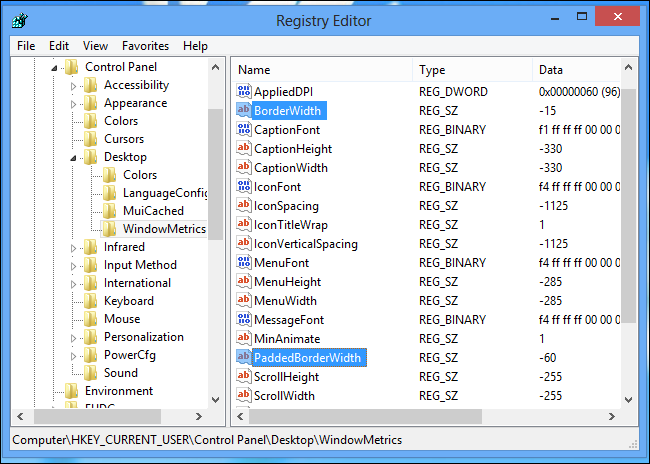Viewport: 650px width, 464px height.
Task: Open the File menu
Action: [x=26, y=46]
